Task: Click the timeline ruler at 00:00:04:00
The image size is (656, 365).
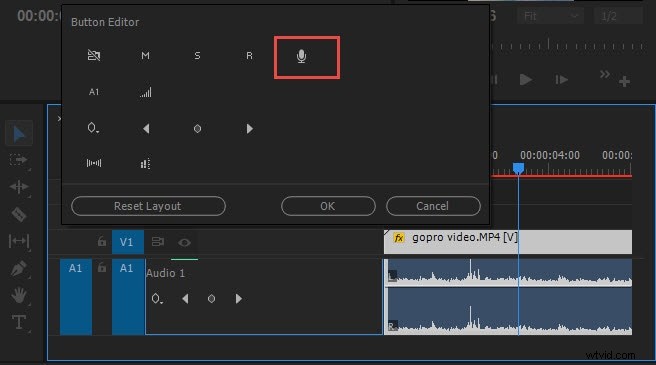Action: [550, 155]
